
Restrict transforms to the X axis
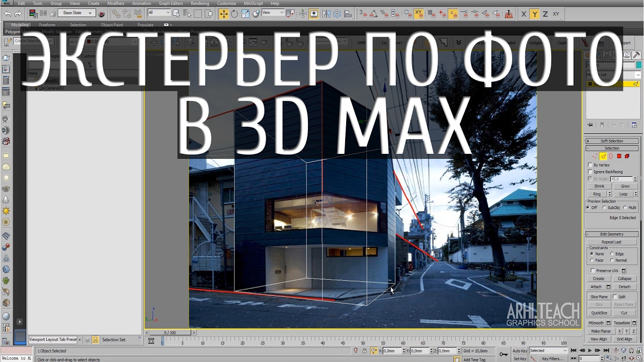click(x=524, y=14)
